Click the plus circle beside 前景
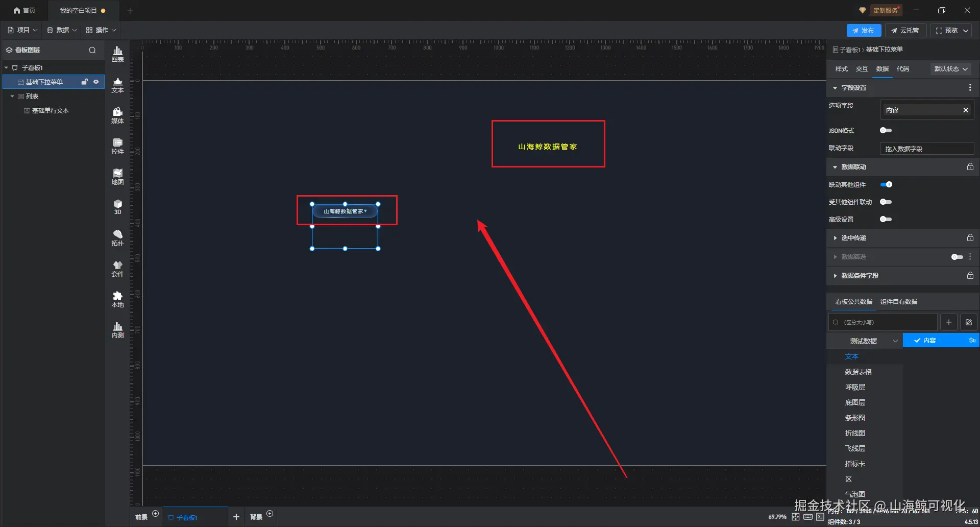 (155, 514)
